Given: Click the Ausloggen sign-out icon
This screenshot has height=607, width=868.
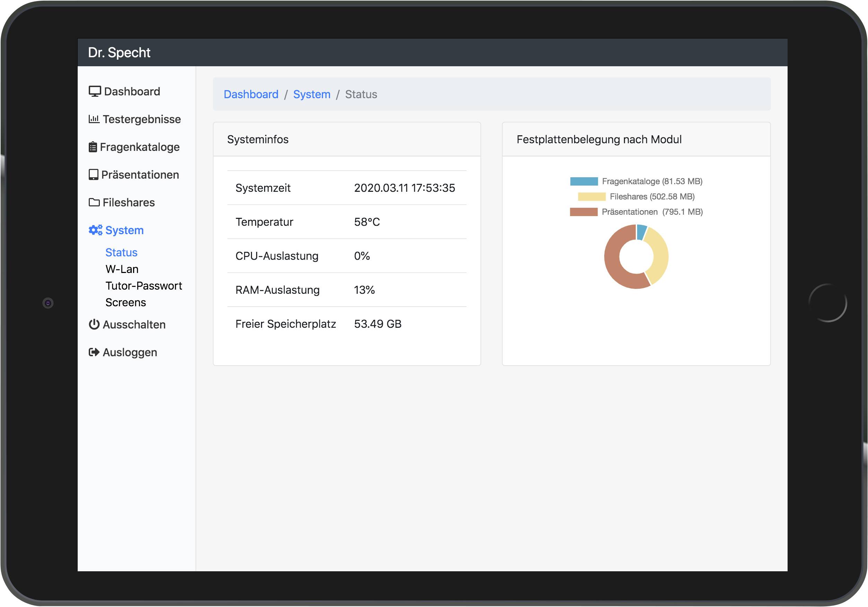Looking at the screenshot, I should point(94,352).
